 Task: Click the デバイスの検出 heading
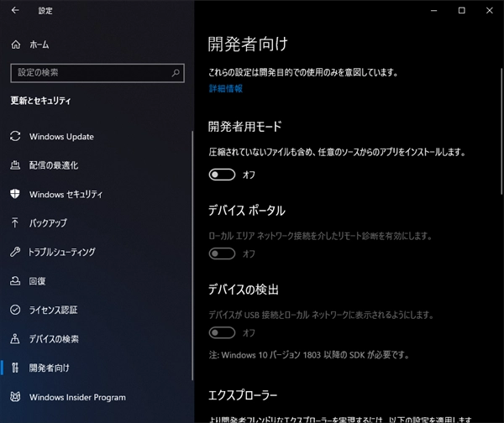click(244, 290)
